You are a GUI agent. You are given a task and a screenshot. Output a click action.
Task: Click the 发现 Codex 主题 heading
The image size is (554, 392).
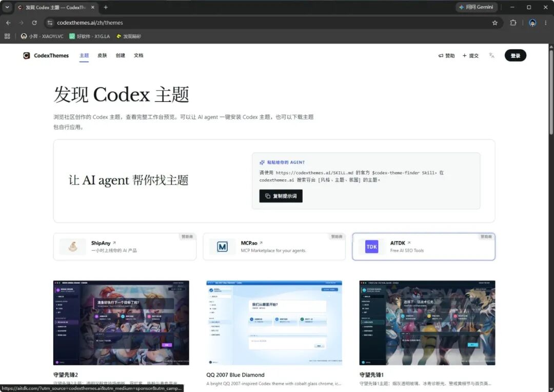click(x=121, y=94)
